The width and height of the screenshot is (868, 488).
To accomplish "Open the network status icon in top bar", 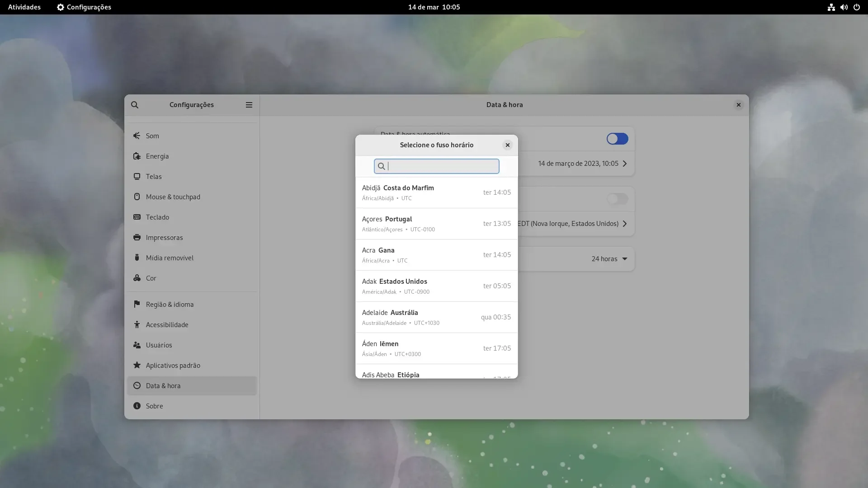I will (831, 7).
